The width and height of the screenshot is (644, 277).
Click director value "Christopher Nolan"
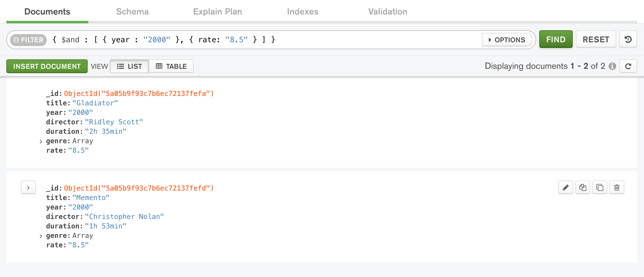coord(124,216)
